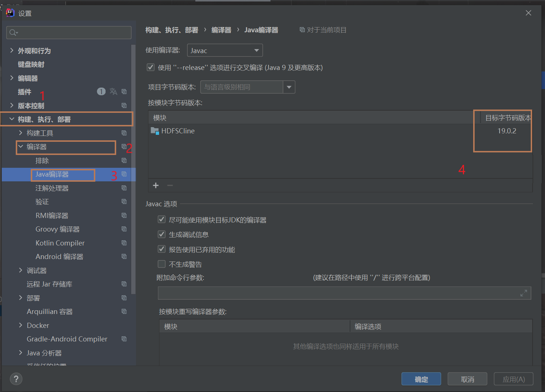Click the 取消 button

click(x=467, y=379)
